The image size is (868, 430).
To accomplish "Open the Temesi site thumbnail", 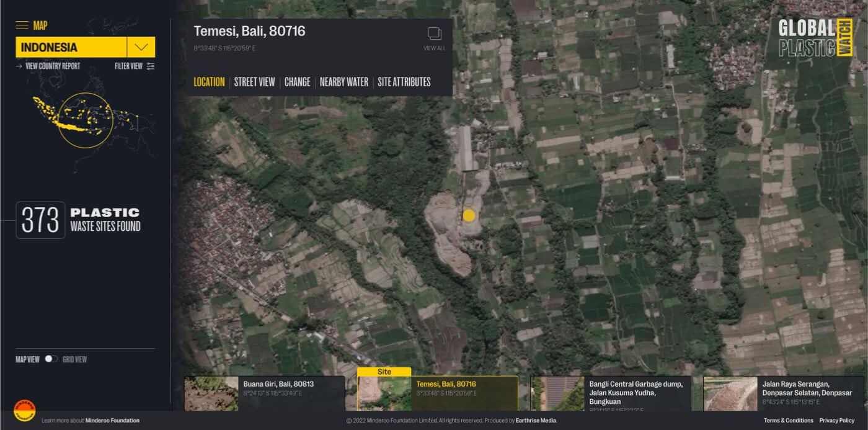I will point(384,393).
